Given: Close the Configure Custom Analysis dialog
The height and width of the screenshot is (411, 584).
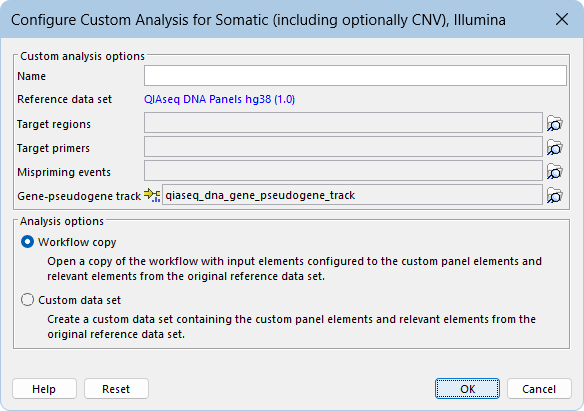Looking at the screenshot, I should click(x=562, y=19).
